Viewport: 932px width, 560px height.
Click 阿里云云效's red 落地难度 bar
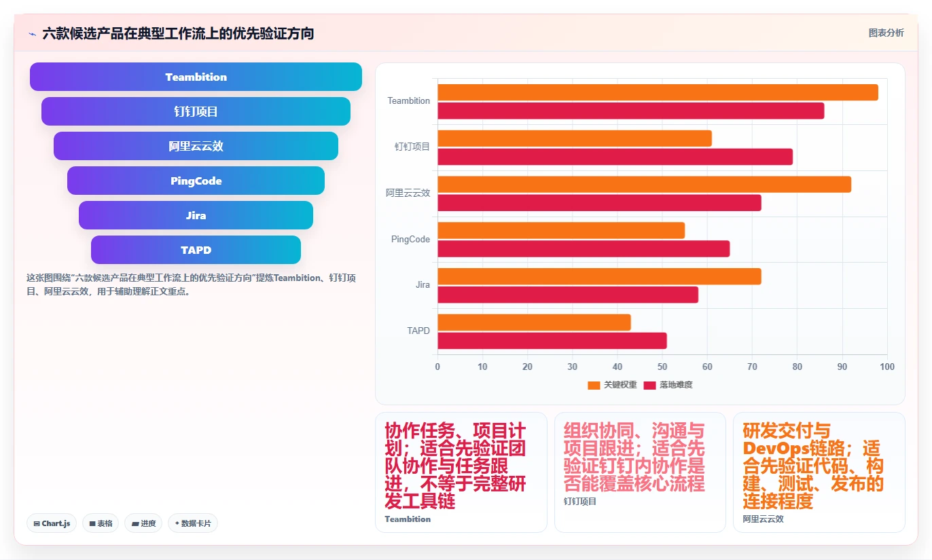coord(599,203)
